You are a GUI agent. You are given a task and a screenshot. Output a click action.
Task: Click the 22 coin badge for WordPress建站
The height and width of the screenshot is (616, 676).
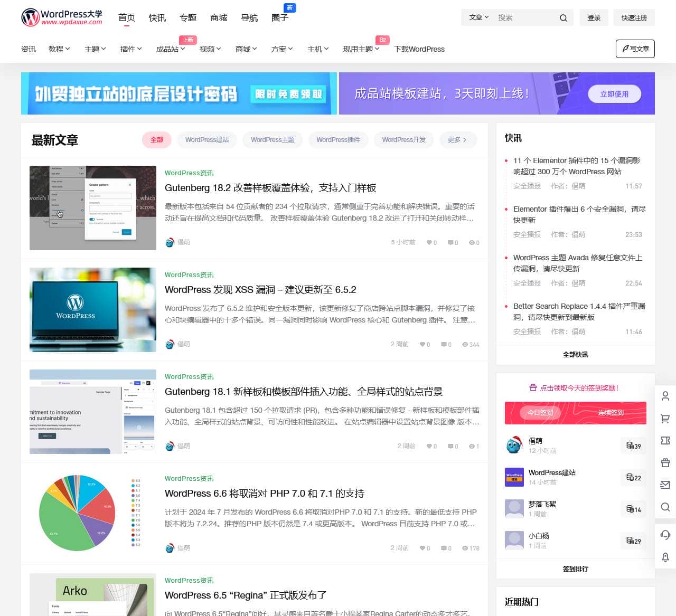click(633, 478)
